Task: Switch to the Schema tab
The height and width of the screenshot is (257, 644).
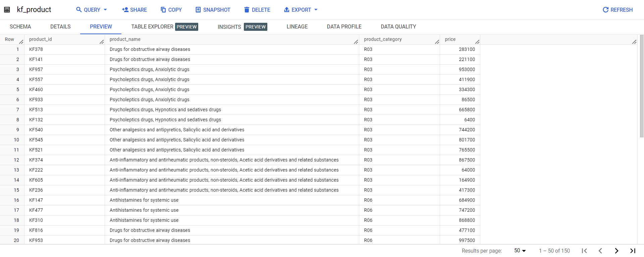Action: pos(20,26)
